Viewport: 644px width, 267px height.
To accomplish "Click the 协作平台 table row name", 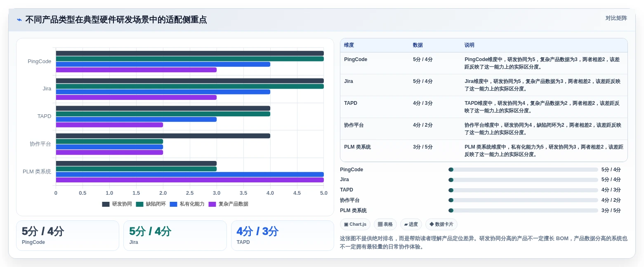I will pyautogui.click(x=354, y=125).
